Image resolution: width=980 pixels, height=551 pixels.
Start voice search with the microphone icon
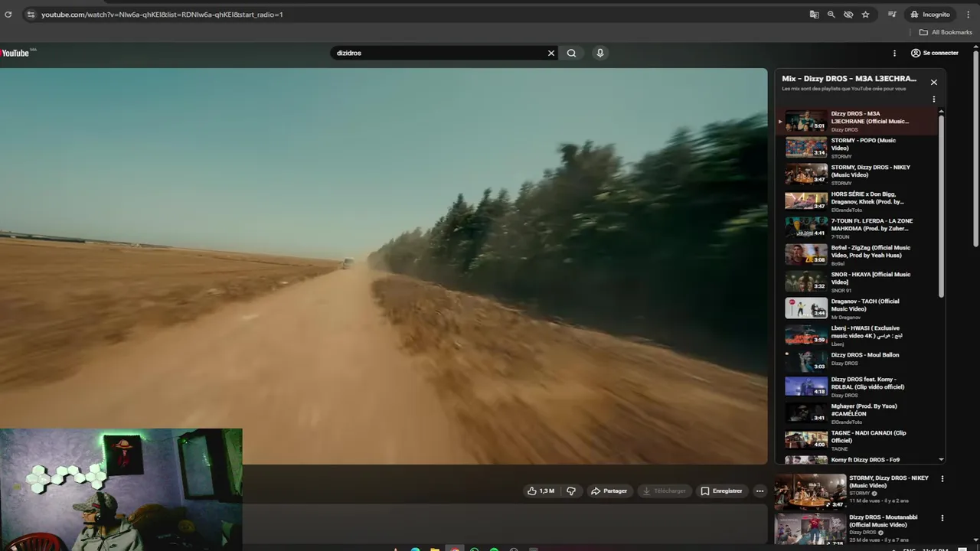pos(600,53)
